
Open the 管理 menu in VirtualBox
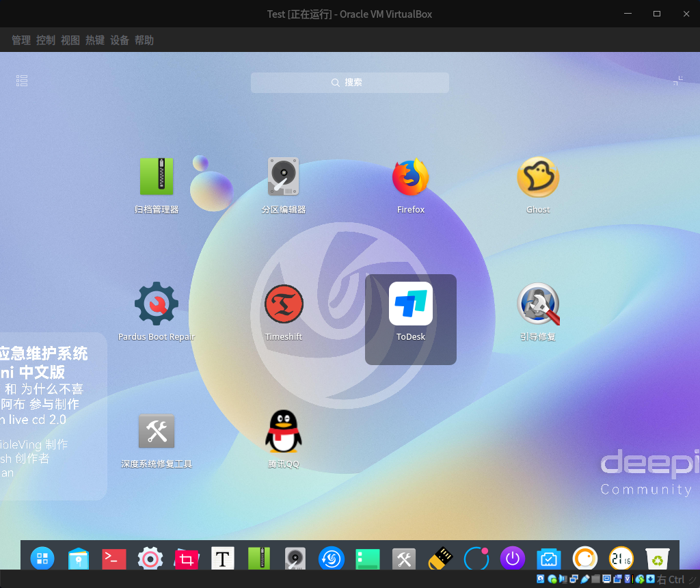point(21,40)
